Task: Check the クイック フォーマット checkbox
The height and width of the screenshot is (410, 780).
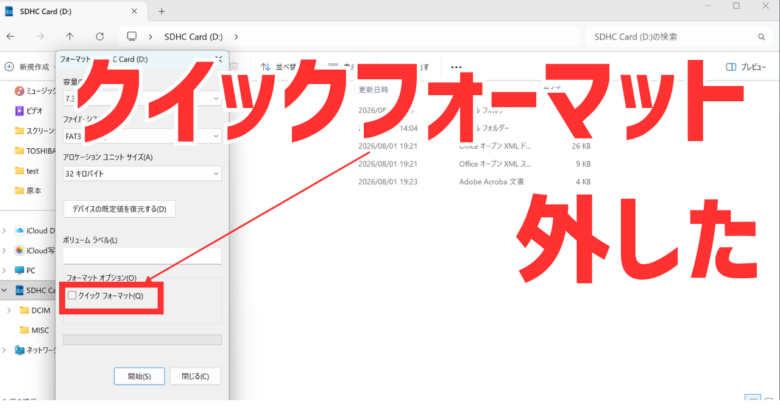Action: pyautogui.click(x=72, y=296)
